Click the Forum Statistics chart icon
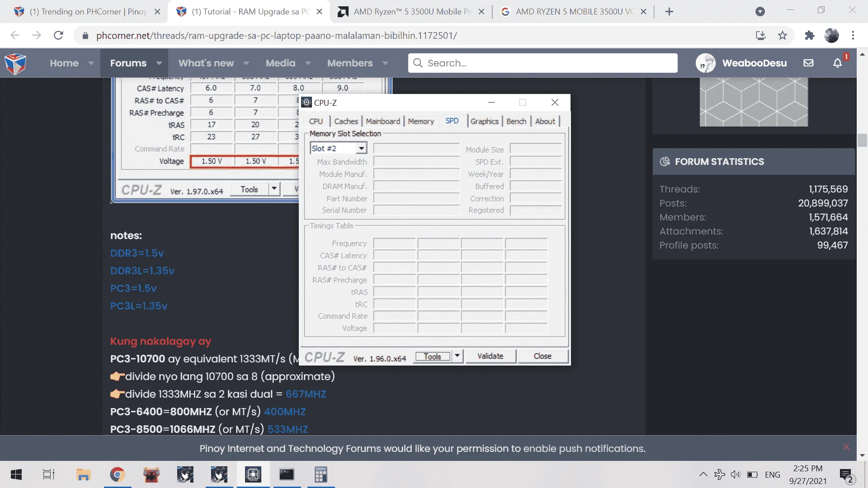The width and height of the screenshot is (868, 488). pyautogui.click(x=665, y=161)
